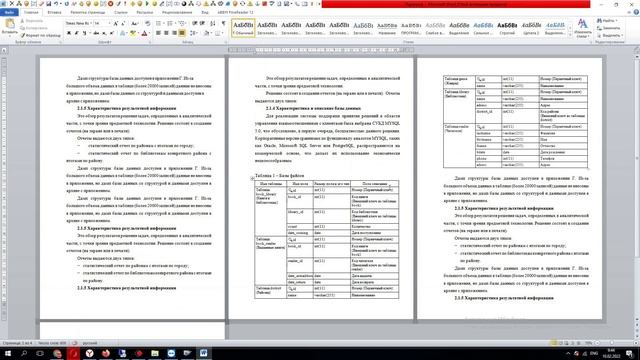The height and width of the screenshot is (360, 640).
Task: Open the Word icon in the taskbar
Action: [203, 353]
